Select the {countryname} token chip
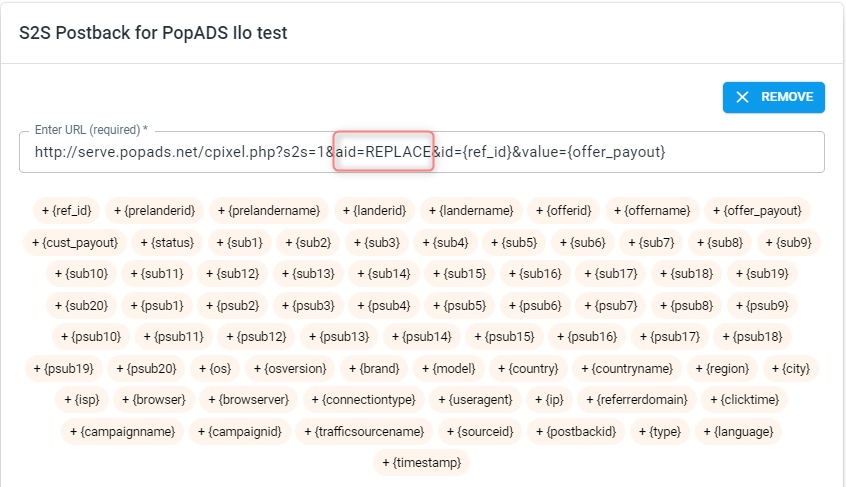Viewport: 846px width, 487px height. pos(626,369)
